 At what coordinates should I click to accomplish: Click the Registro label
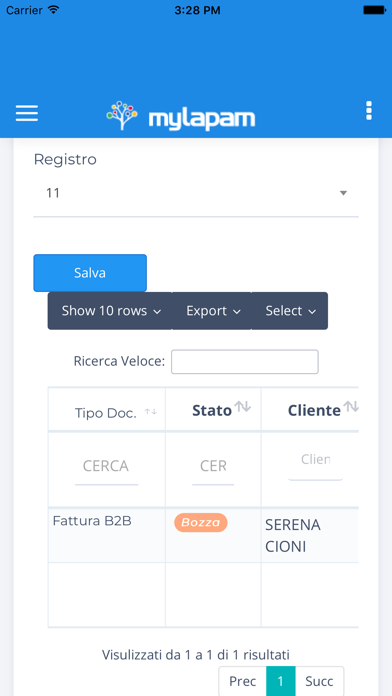pyautogui.click(x=65, y=159)
